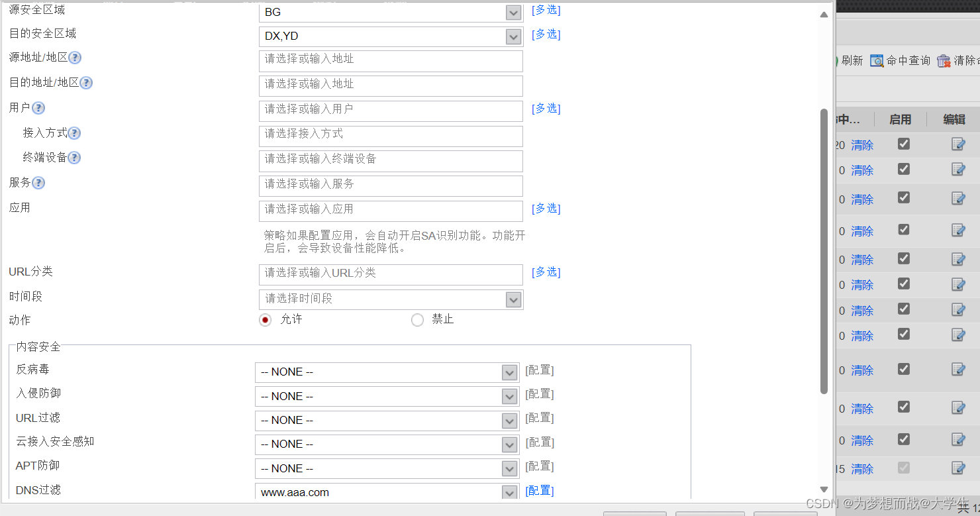Click the 源地址/地区 input field
The image size is (980, 516).
click(x=391, y=61)
